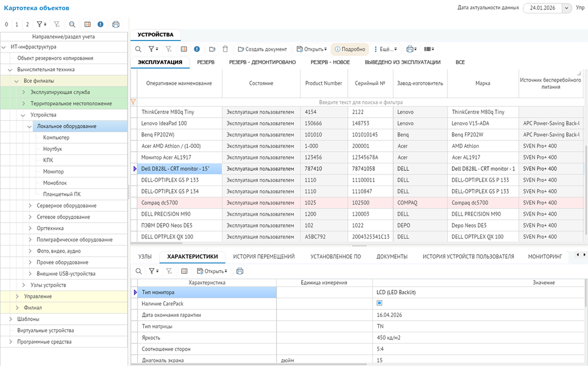Clear the filter in the devices toolbar
This screenshot has width=588, height=366.
point(169,49)
